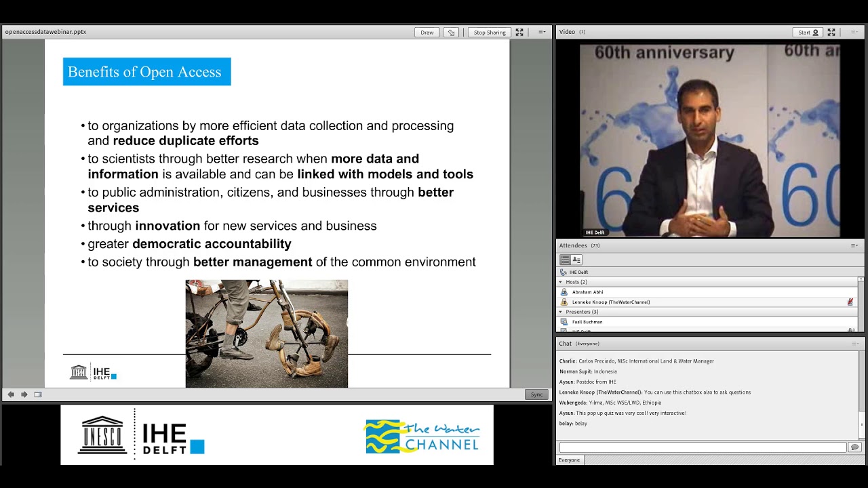The image size is (868, 488).
Task: Click Aysun's pop up quiz comment
Action: click(x=623, y=413)
